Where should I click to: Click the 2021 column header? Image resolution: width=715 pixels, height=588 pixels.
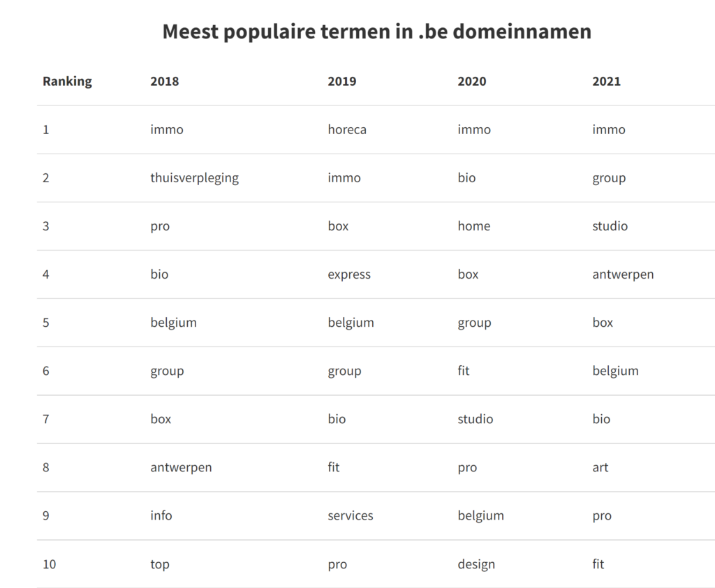pos(606,81)
